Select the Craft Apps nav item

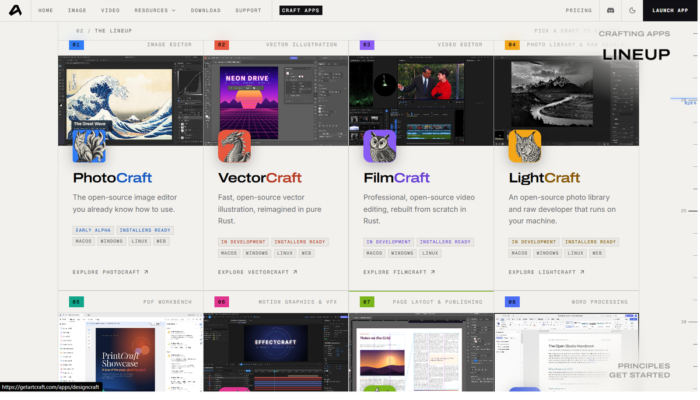click(300, 10)
